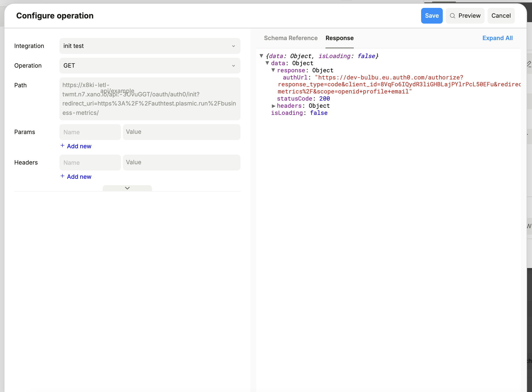Screen dimensions: 532x392
Task: Cancel the configure operation dialog
Action: click(501, 16)
